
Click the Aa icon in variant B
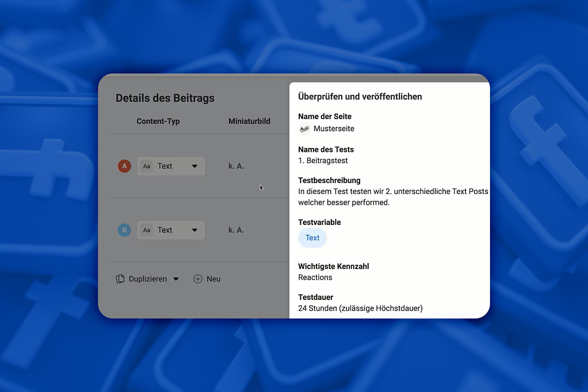[x=147, y=230]
